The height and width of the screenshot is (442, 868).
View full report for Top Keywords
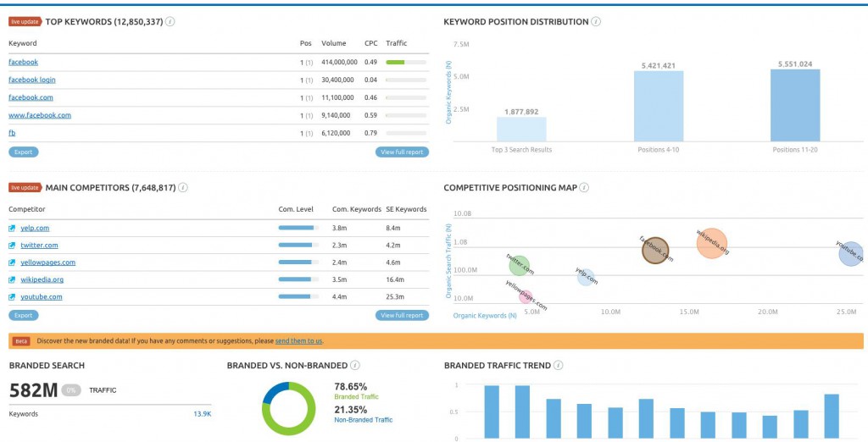coord(402,152)
